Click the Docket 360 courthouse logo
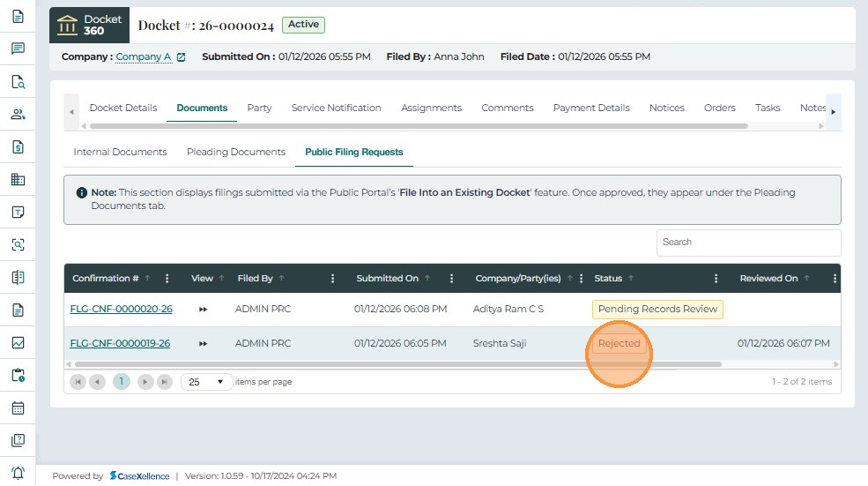The height and width of the screenshot is (486, 868). pos(89,25)
